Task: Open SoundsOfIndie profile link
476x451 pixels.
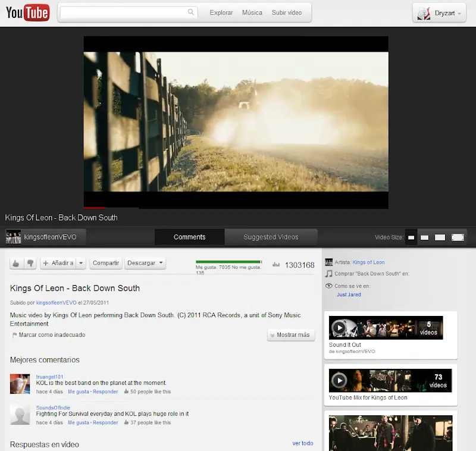Action: click(53, 408)
